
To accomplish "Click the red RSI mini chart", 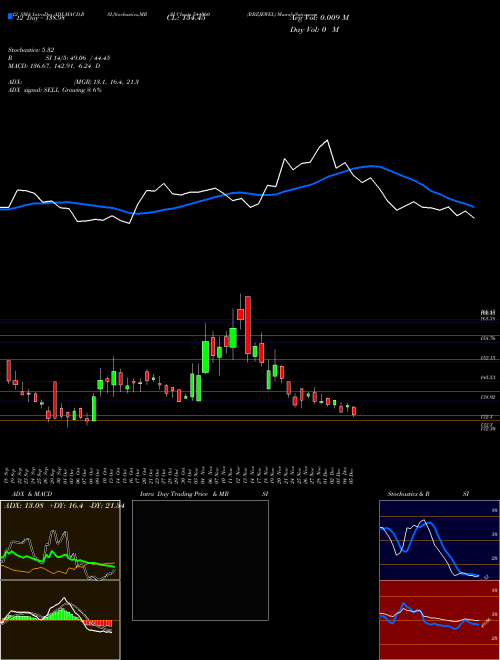I will 439,620.
